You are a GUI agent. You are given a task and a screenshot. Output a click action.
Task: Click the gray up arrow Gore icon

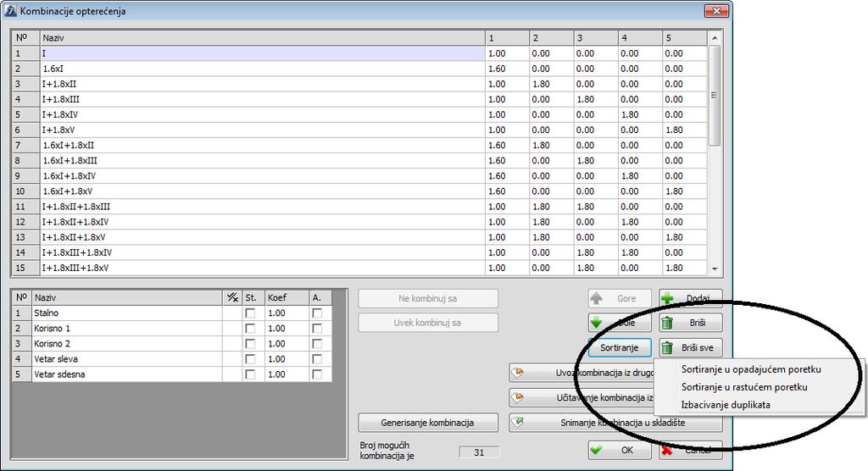(596, 298)
